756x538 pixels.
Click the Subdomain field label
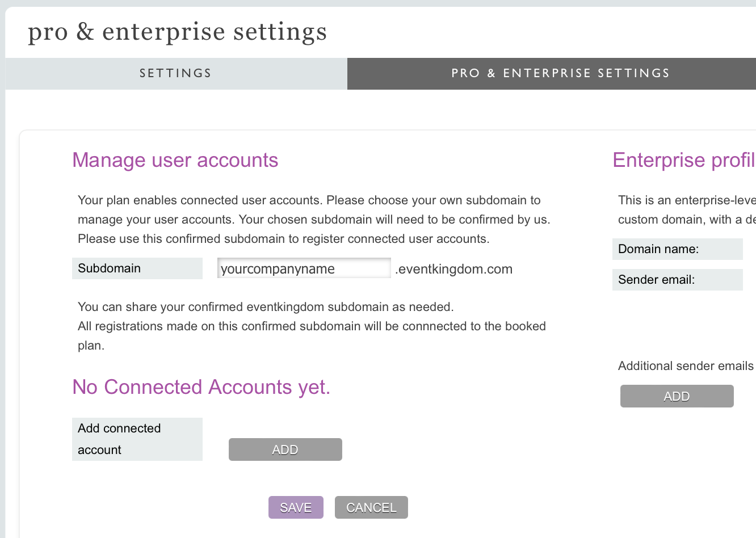109,268
